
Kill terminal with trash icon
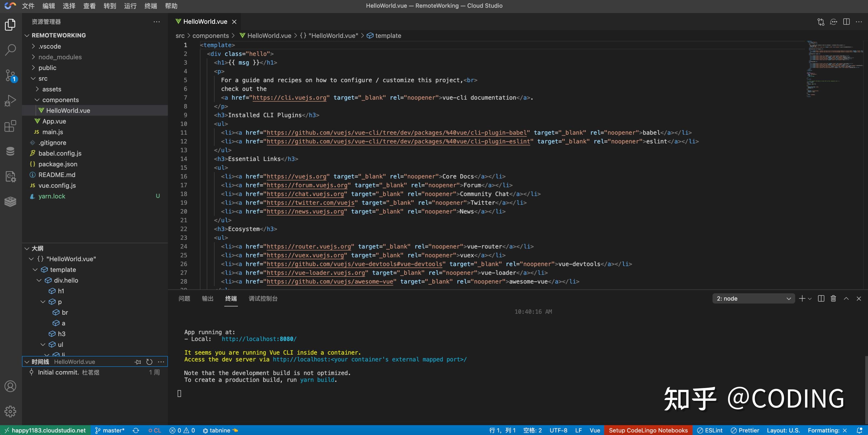(x=833, y=298)
